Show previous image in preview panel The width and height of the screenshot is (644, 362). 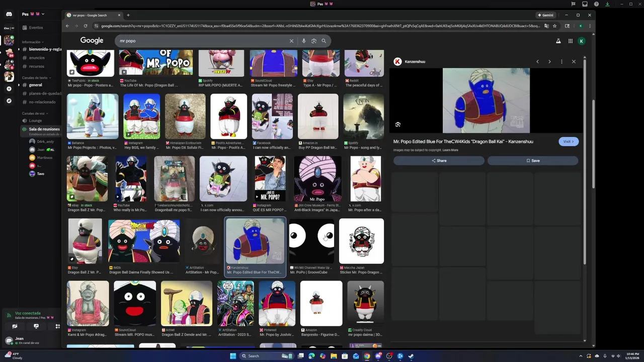537,61
